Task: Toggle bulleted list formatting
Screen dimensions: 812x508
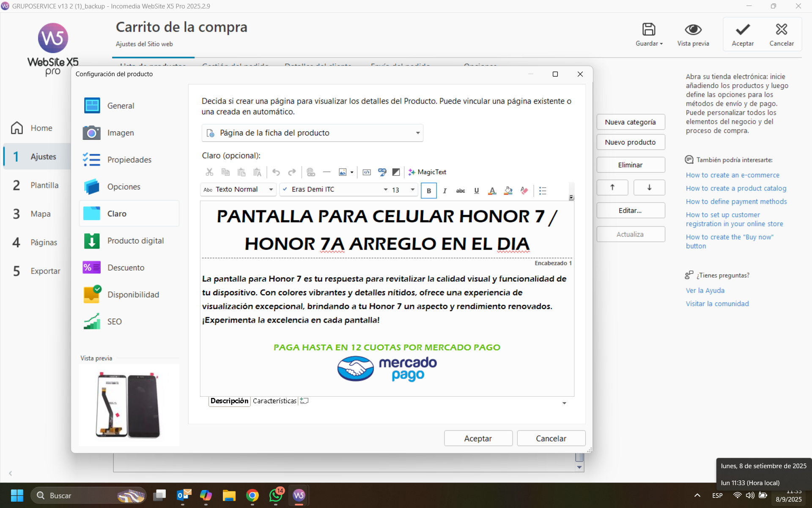Action: (543, 190)
